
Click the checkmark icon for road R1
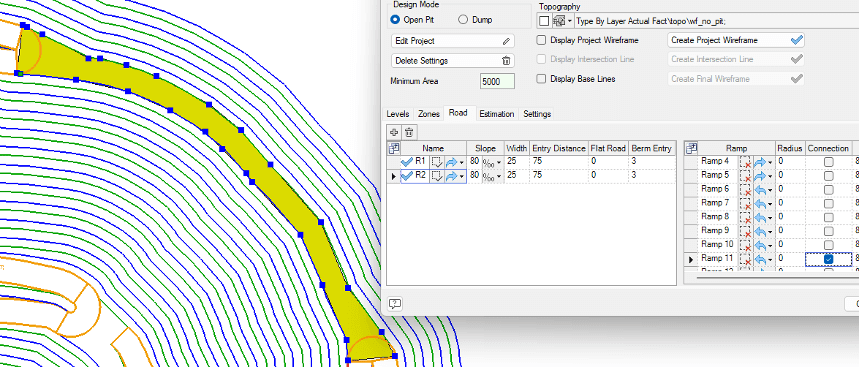pyautogui.click(x=407, y=162)
